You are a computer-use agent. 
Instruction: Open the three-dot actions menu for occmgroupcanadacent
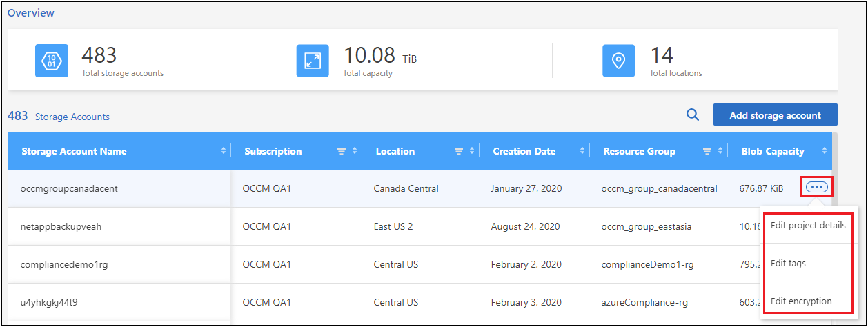(x=817, y=187)
